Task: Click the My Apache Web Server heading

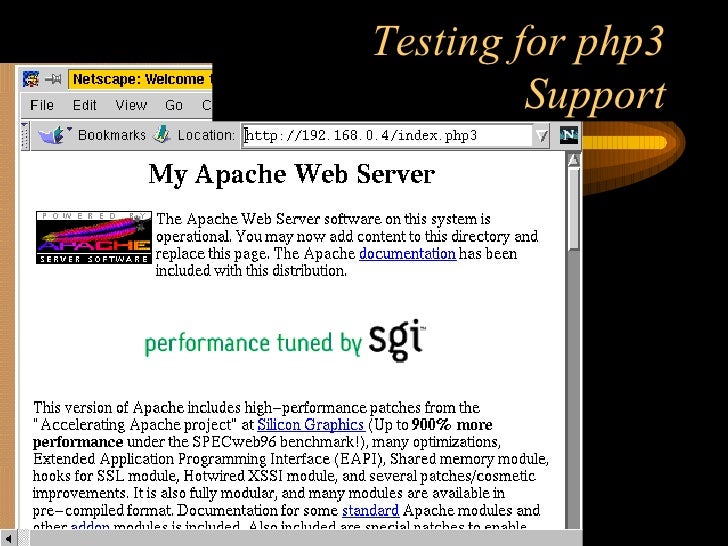Action: [x=292, y=175]
